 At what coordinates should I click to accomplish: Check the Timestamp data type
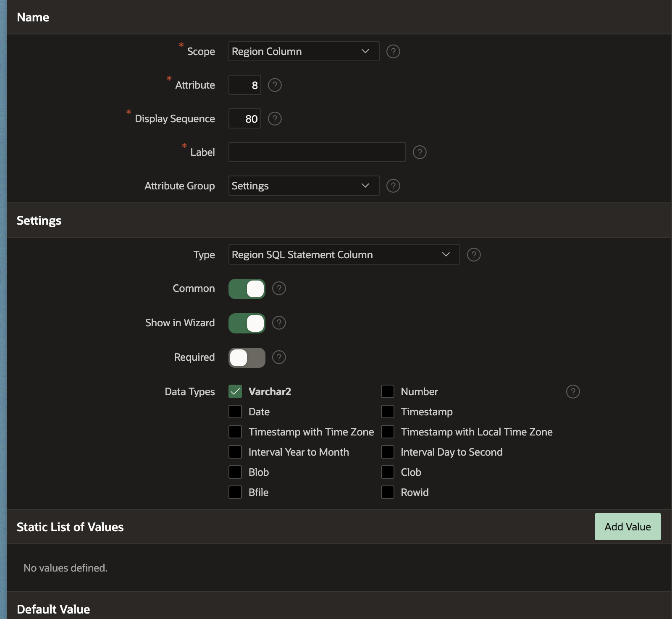(x=388, y=412)
